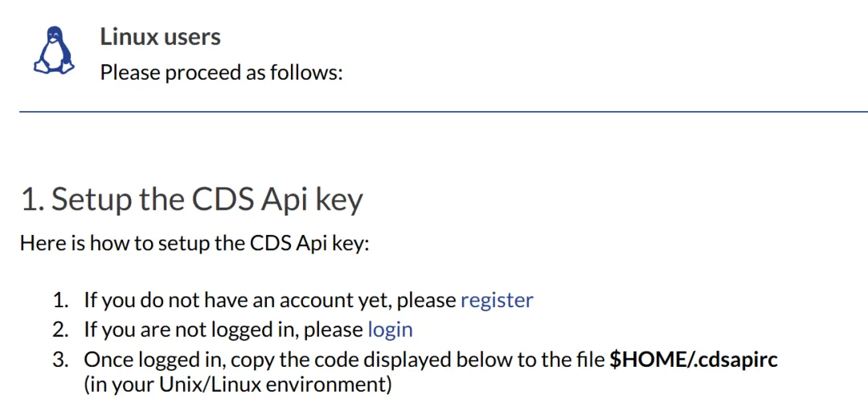Viewport: 868px width, 411px height.
Task: Click list number 3 before the copy step
Action: click(61, 360)
